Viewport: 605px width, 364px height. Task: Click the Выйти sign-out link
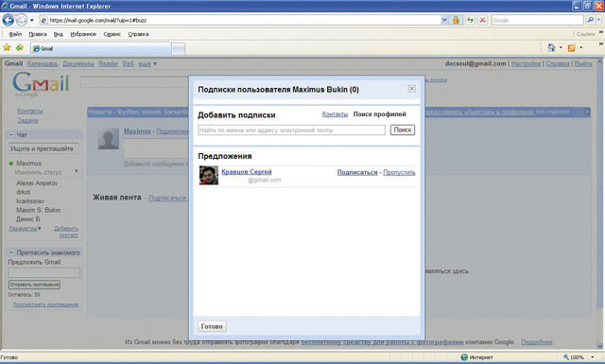(583, 63)
